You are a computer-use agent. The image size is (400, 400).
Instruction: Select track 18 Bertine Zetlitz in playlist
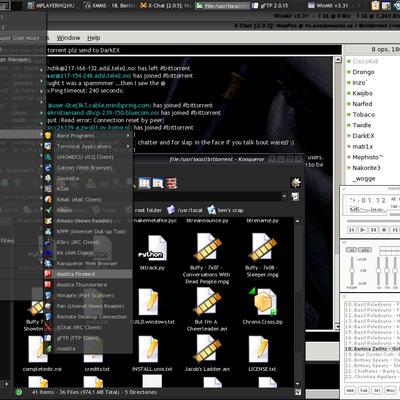(372, 349)
